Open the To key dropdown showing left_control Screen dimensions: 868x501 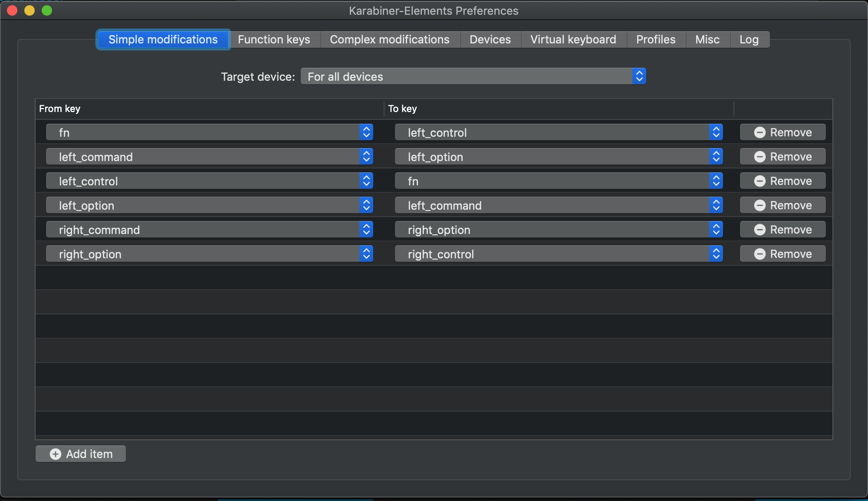(559, 132)
